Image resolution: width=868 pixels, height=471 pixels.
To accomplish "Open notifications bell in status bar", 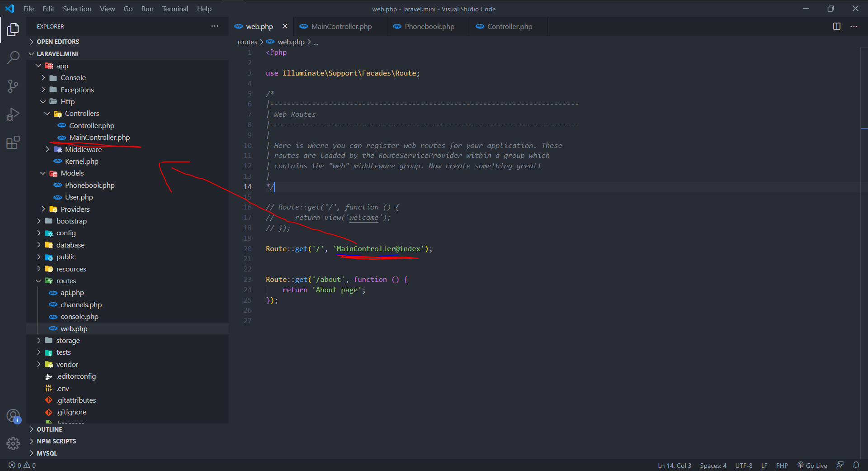I will pyautogui.click(x=856, y=465).
